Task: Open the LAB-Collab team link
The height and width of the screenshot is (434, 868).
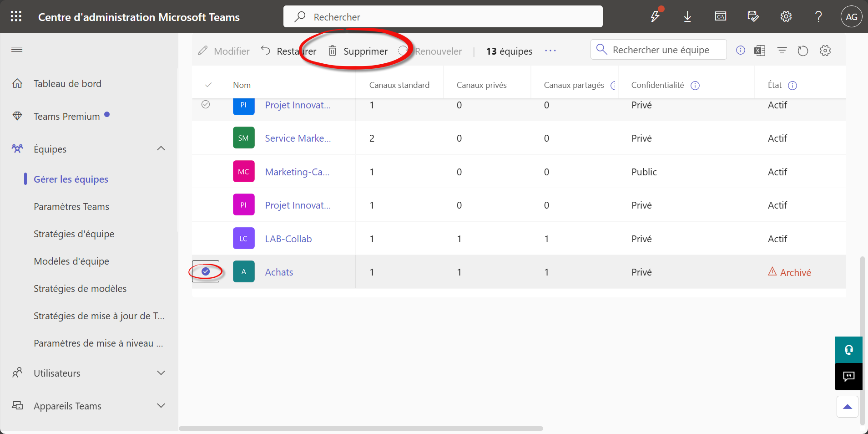Action: coord(288,239)
